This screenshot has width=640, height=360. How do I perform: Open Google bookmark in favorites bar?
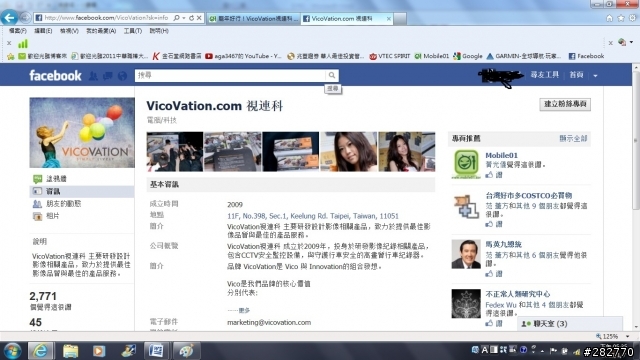[468, 56]
